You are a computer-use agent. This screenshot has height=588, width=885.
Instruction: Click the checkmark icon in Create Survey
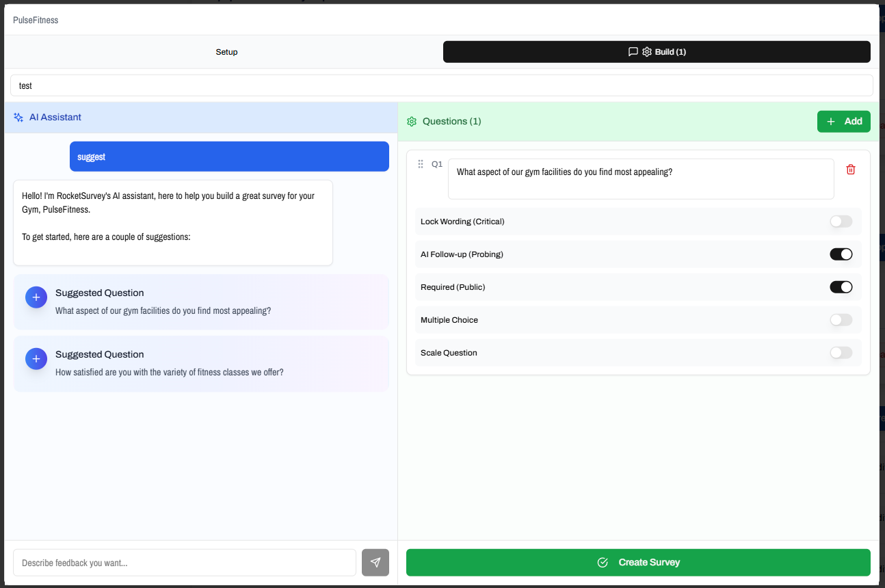point(603,562)
